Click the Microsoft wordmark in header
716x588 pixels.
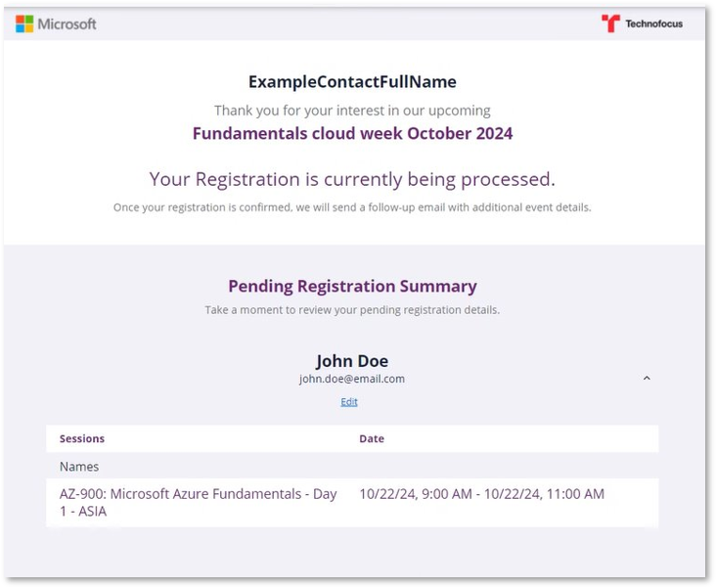[67, 23]
